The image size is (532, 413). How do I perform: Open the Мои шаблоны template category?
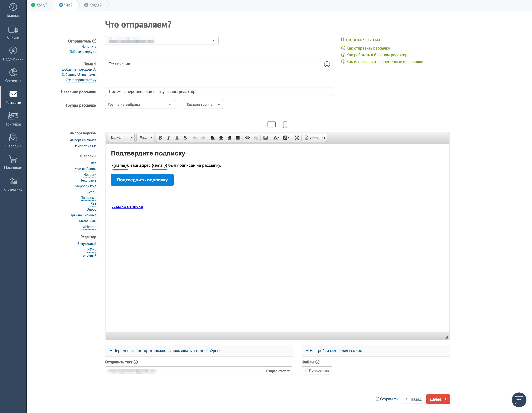point(85,169)
